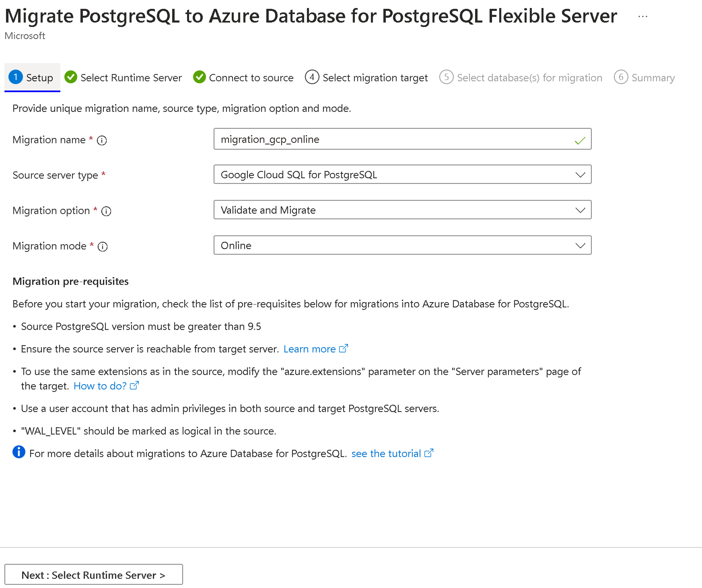Image resolution: width=702 pixels, height=588 pixels.
Task: Click the Migration name info icon
Action: point(102,140)
